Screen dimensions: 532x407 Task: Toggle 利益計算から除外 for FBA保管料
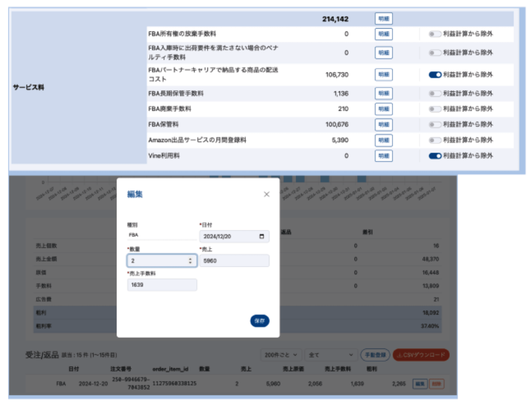coord(435,125)
